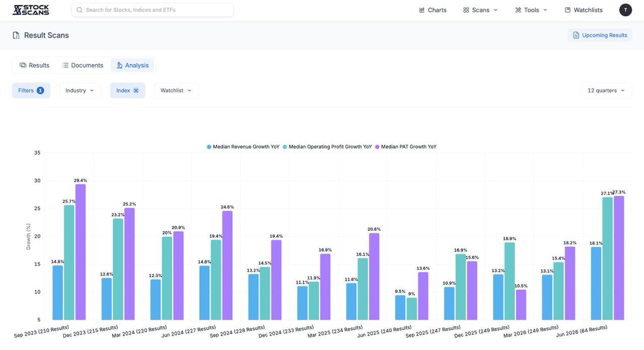Clear the Index filter with X icon
The height and width of the screenshot is (350, 644).
[136, 91]
